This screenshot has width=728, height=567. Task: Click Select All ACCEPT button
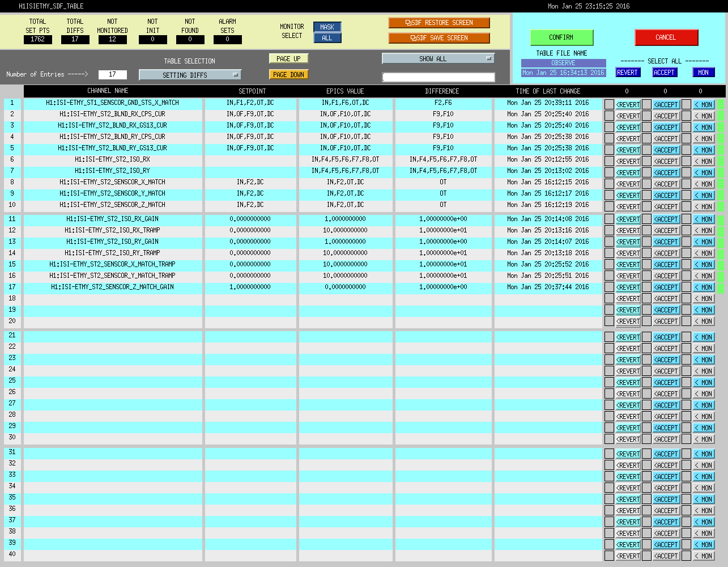[665, 73]
